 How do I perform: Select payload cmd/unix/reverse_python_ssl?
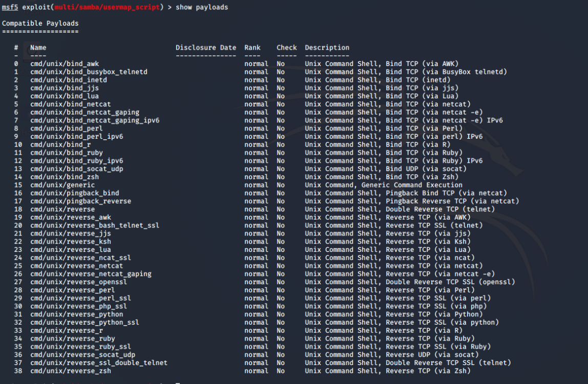coord(85,322)
